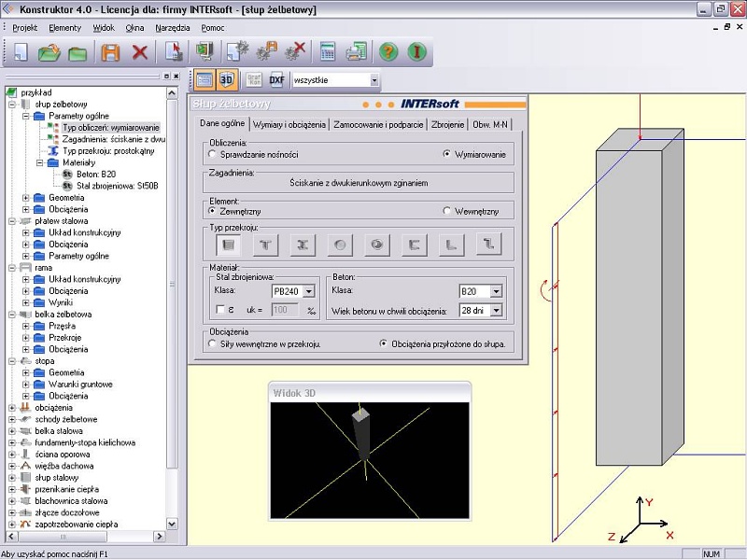Viewport: 747px width, 560px height.
Task: Click tree panel vertical scrollbar down arrow
Action: (173, 524)
